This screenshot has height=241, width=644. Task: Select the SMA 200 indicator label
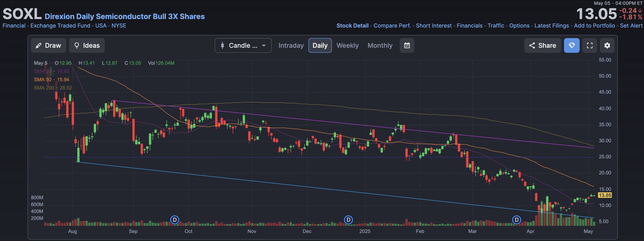pyautogui.click(x=44, y=88)
